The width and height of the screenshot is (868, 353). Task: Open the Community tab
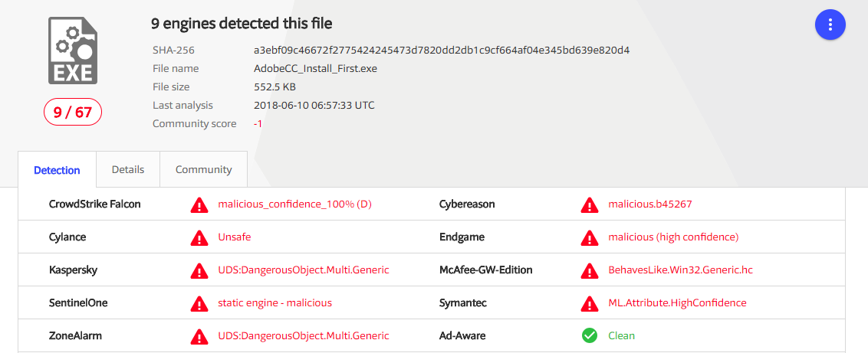(x=203, y=169)
